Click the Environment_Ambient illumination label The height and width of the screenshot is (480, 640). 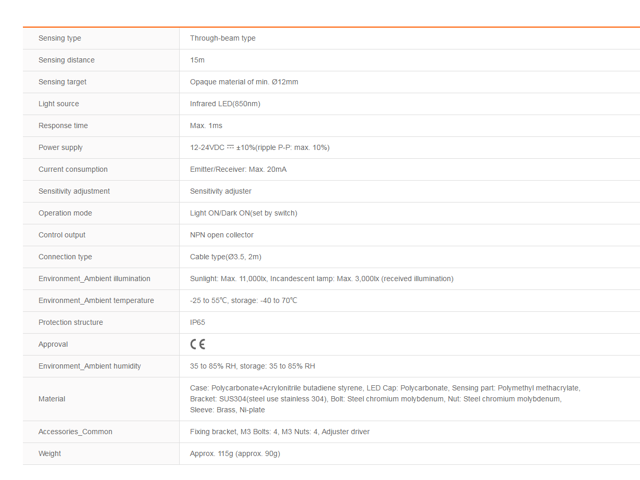[x=95, y=279]
